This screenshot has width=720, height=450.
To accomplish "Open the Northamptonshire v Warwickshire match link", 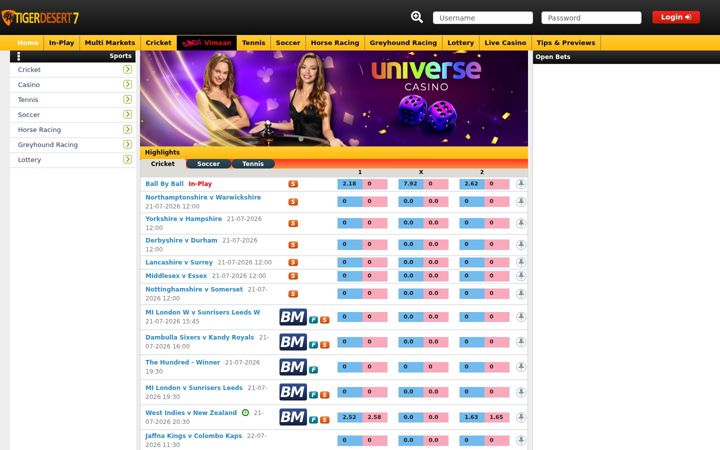I will 203,197.
